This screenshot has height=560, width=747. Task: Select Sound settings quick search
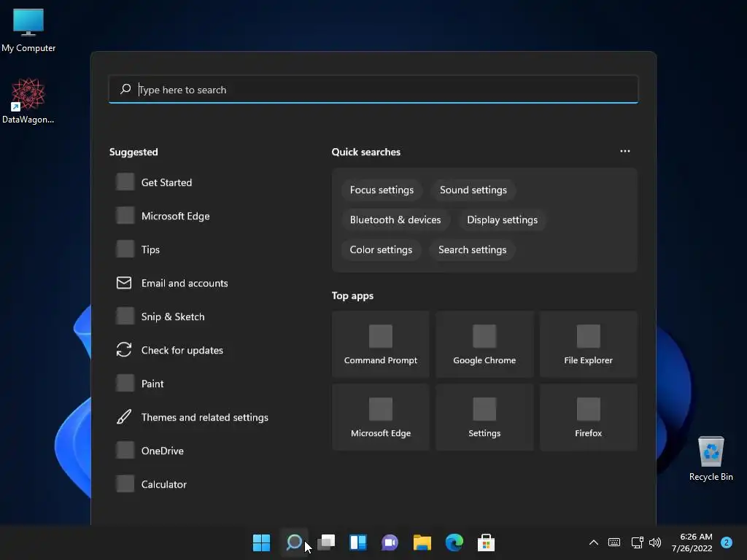[473, 190]
